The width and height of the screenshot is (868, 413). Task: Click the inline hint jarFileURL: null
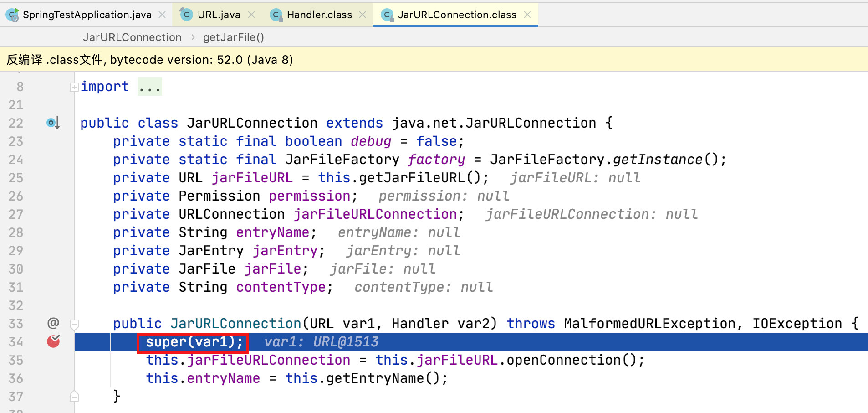(575, 178)
